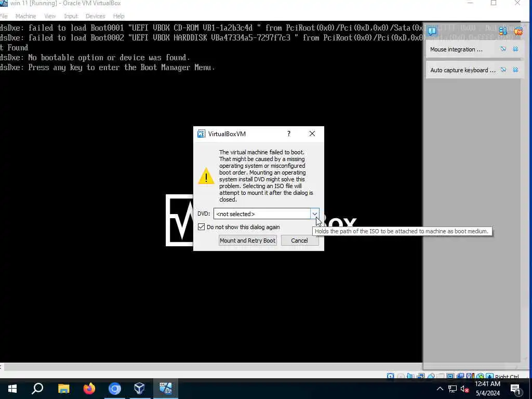
Task: Click the VirtualBox window icon in title bar
Action: pyautogui.click(x=4, y=3)
